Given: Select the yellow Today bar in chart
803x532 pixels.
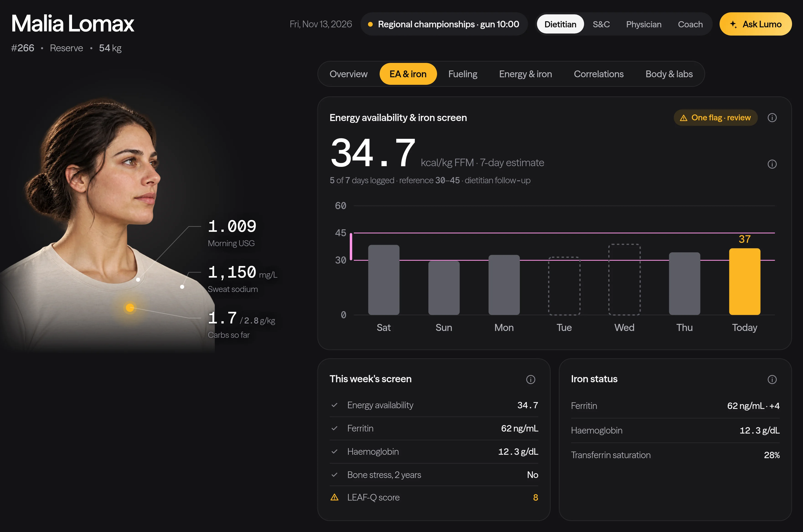Looking at the screenshot, I should (745, 281).
